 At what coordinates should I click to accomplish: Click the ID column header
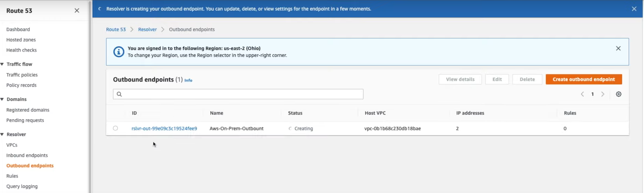point(134,113)
